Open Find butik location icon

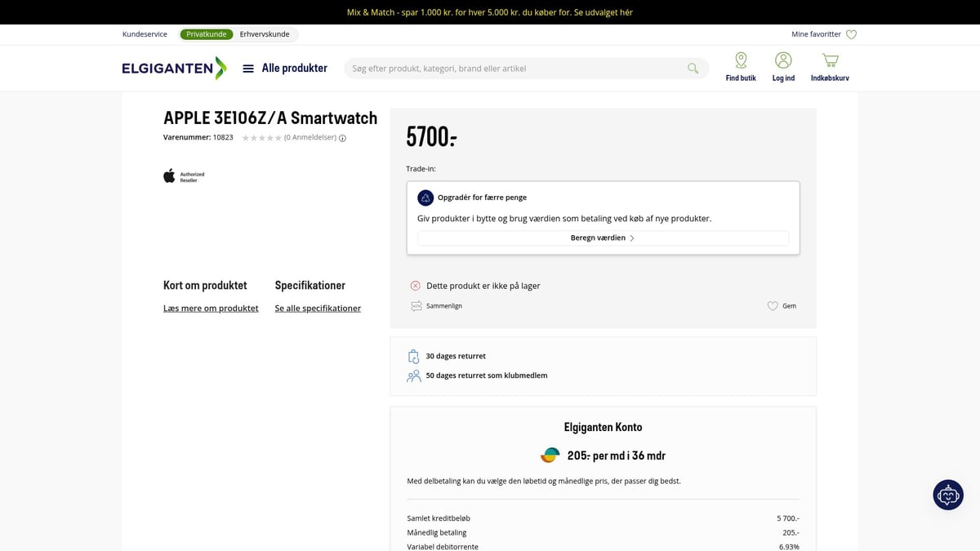[741, 60]
